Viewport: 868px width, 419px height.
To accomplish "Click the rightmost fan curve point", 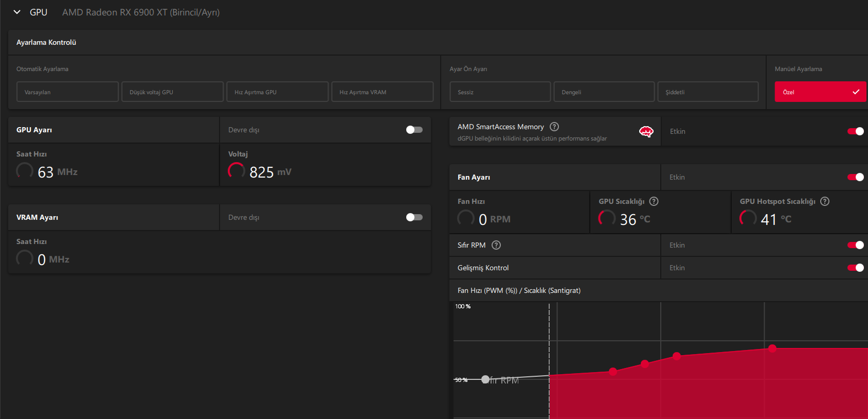I will coord(772,348).
